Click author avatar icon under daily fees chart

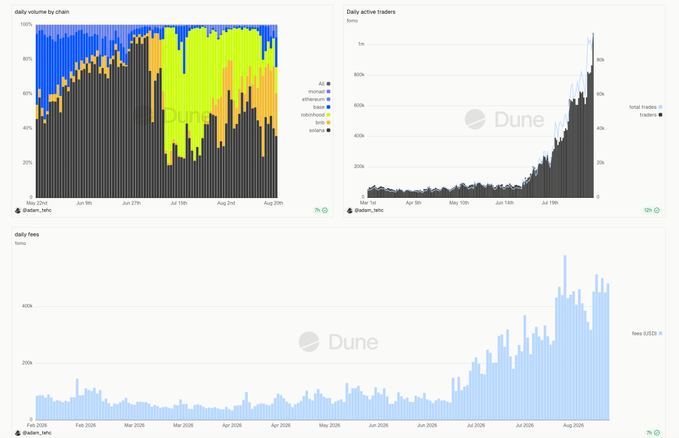click(x=18, y=433)
